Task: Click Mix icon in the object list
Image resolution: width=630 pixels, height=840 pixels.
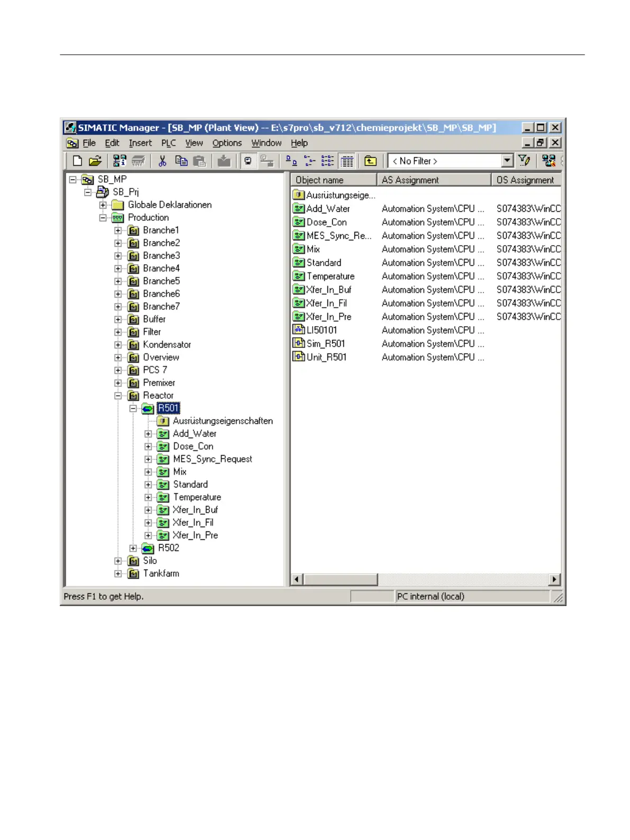Action: (x=299, y=249)
